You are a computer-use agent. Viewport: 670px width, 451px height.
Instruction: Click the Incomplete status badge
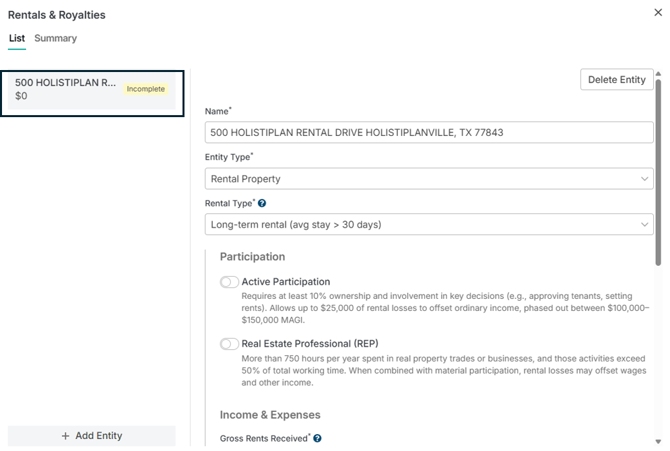146,89
